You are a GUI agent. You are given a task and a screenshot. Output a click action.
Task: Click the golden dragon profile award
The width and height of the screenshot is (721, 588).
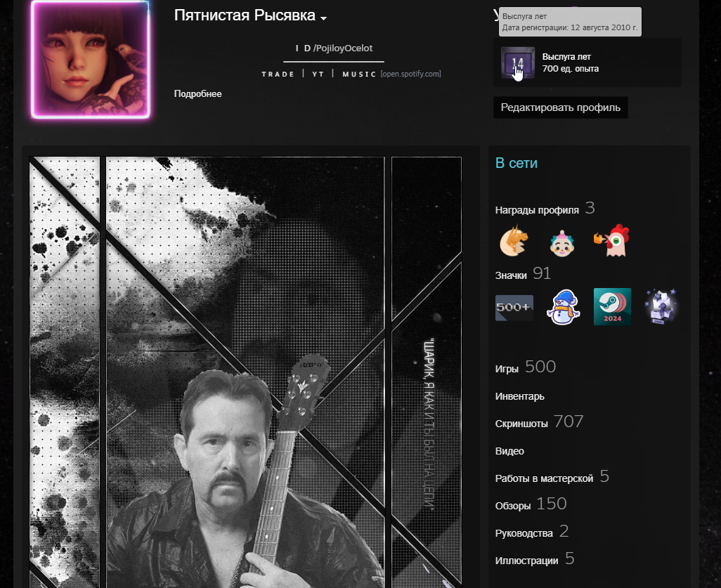point(514,240)
